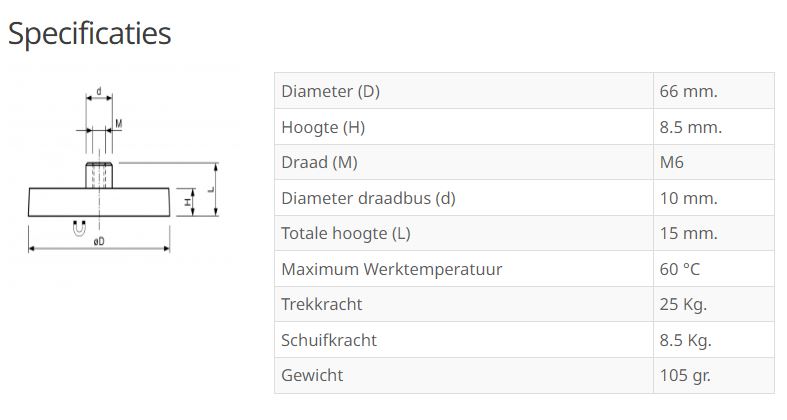Select the Diameter (D) row label
Viewport: 787px width, 420px height.
tap(331, 91)
